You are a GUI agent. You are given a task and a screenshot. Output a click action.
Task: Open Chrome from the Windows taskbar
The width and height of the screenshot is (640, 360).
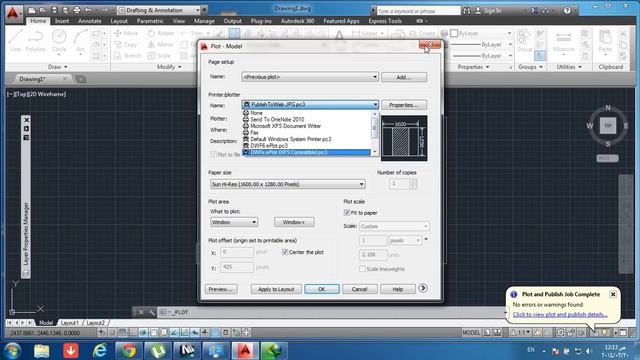coord(129,351)
